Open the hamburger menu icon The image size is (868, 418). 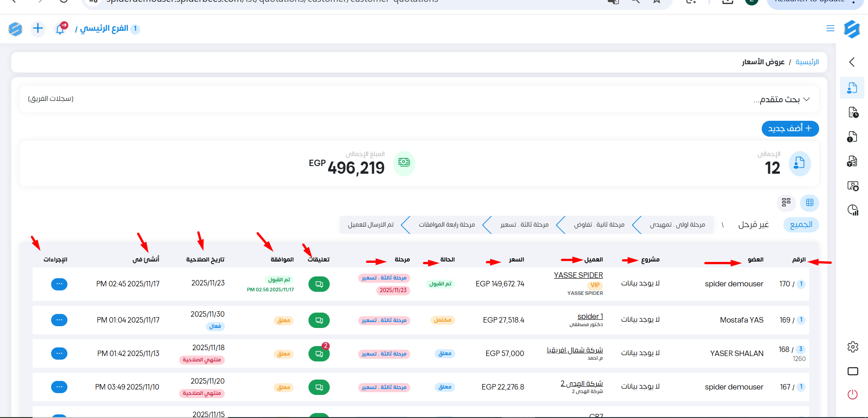coord(830,28)
